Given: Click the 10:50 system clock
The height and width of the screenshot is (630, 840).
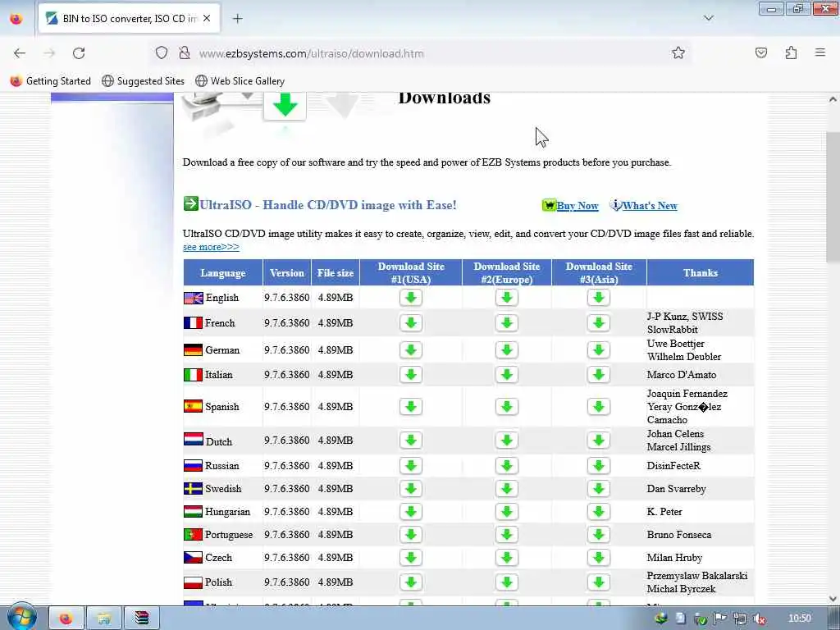Looking at the screenshot, I should pos(799,619).
